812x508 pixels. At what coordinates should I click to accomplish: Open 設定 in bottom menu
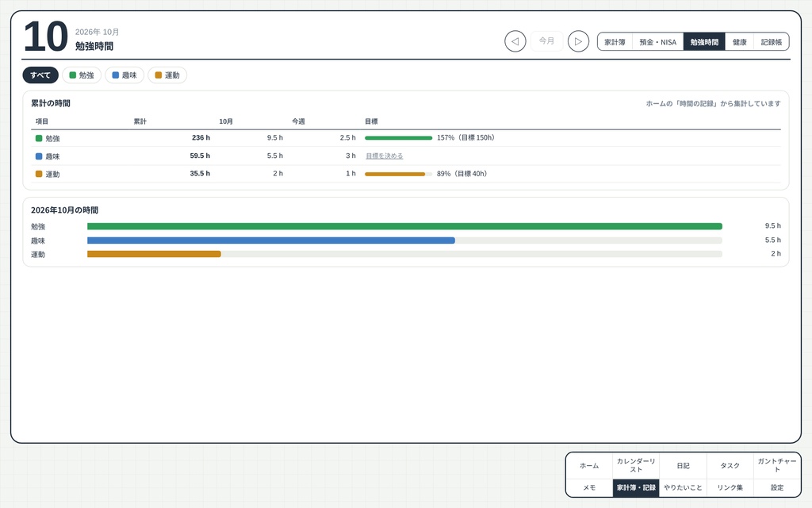(x=777, y=488)
